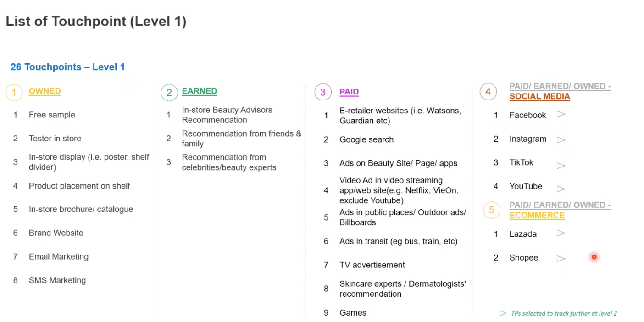Viewport: 644px width, 322px height.
Task: Click the legend triangle for TPs selected
Action: pyautogui.click(x=503, y=313)
